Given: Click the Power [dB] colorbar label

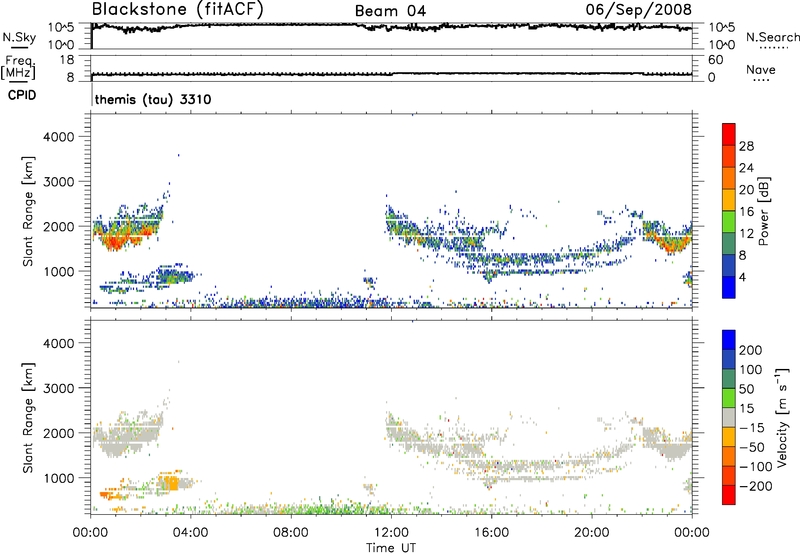Looking at the screenshot, I should 764,211.
